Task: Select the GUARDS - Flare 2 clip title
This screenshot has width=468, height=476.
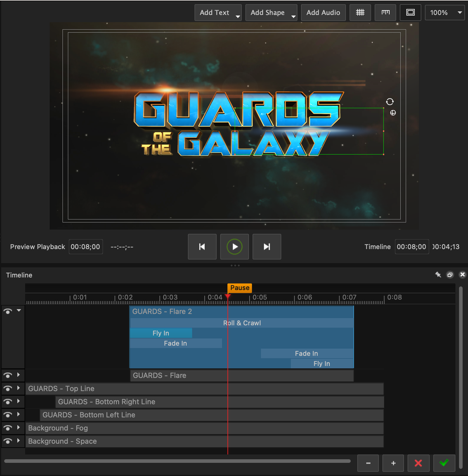Action: pos(162,312)
